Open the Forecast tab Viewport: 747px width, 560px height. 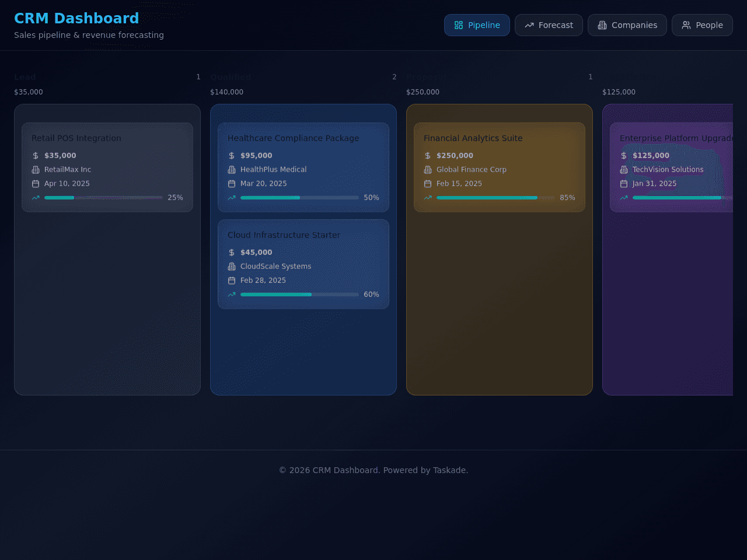tap(549, 25)
